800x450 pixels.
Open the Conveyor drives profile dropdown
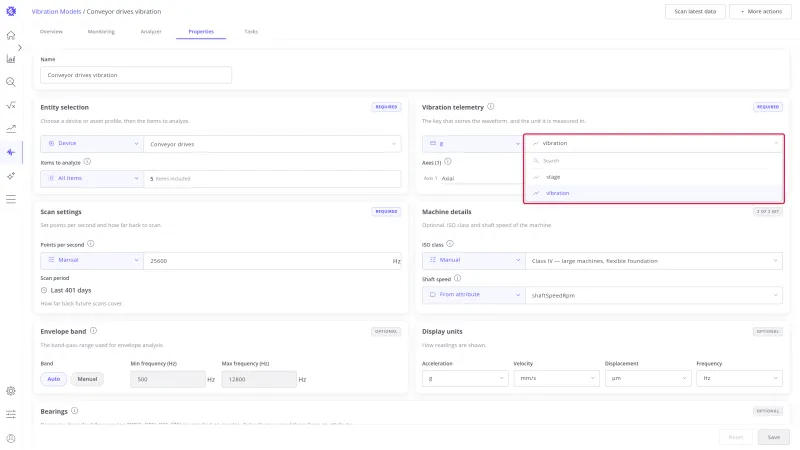272,144
